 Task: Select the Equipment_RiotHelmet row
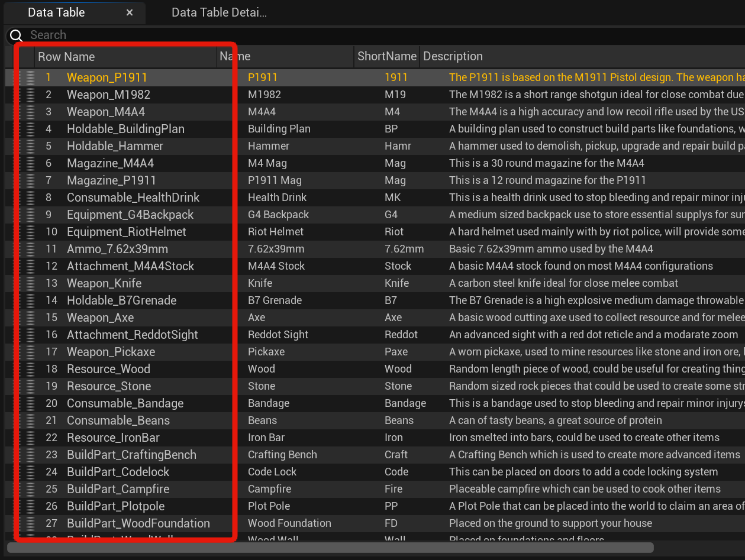[126, 232]
